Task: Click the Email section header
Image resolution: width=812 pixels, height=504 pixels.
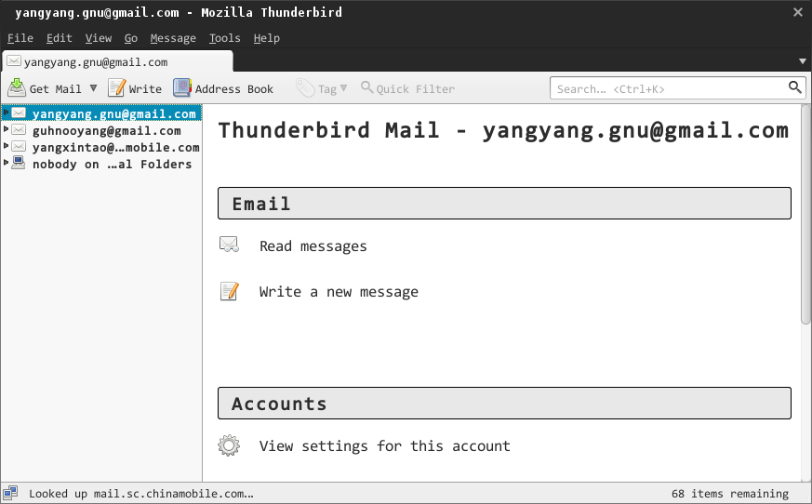Action: click(504, 203)
